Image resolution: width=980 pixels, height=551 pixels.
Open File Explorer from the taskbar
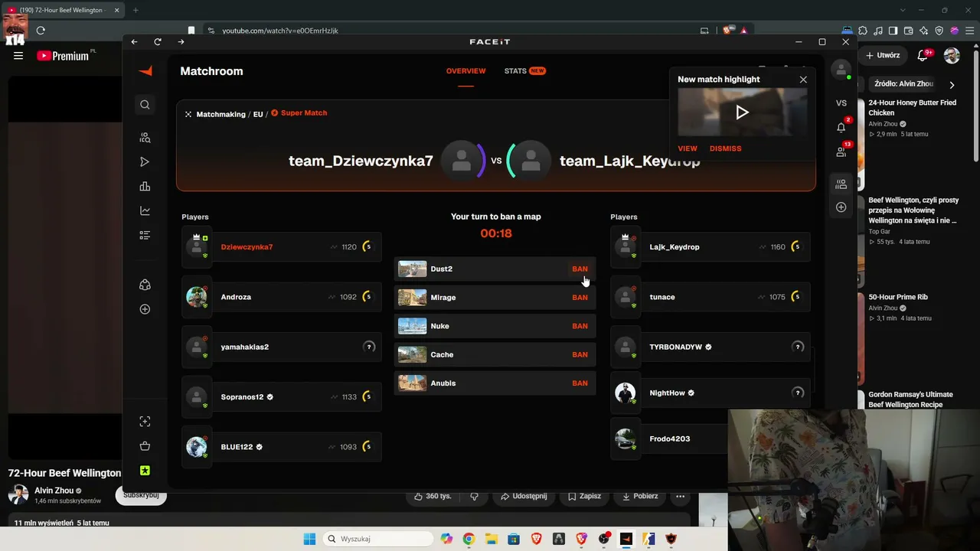(x=490, y=539)
